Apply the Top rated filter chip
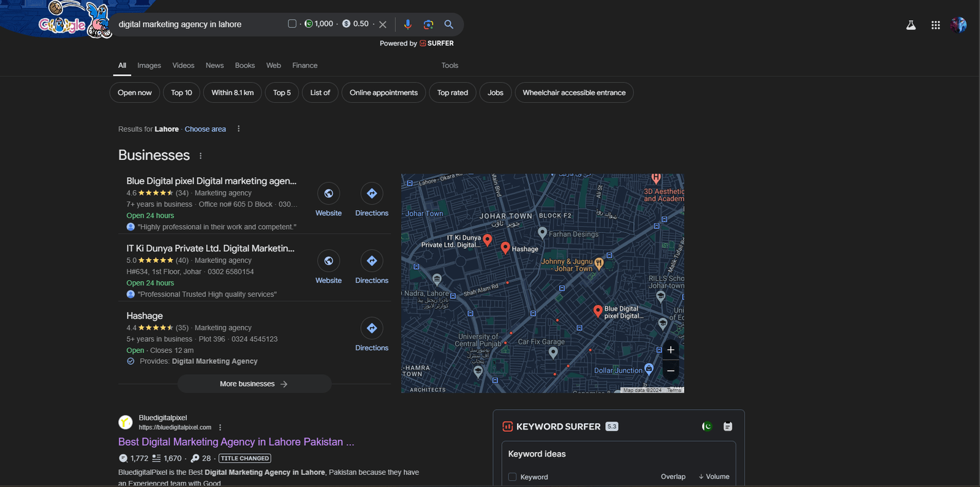The image size is (980, 487). [x=453, y=92]
